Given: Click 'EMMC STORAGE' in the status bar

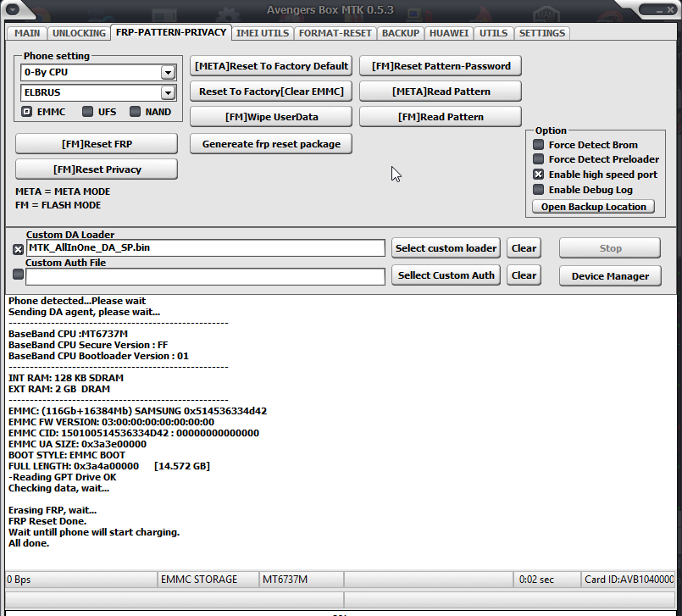Looking at the screenshot, I should (199, 580).
